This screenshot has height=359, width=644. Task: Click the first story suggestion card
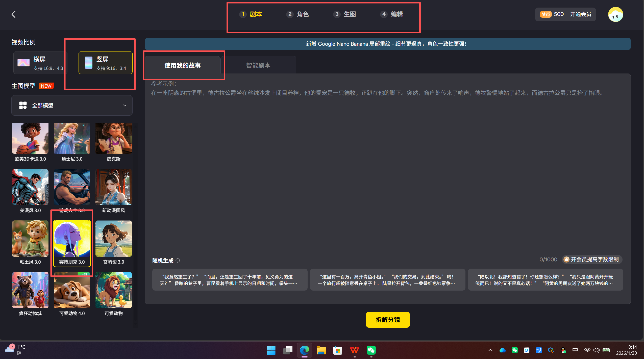click(x=230, y=280)
